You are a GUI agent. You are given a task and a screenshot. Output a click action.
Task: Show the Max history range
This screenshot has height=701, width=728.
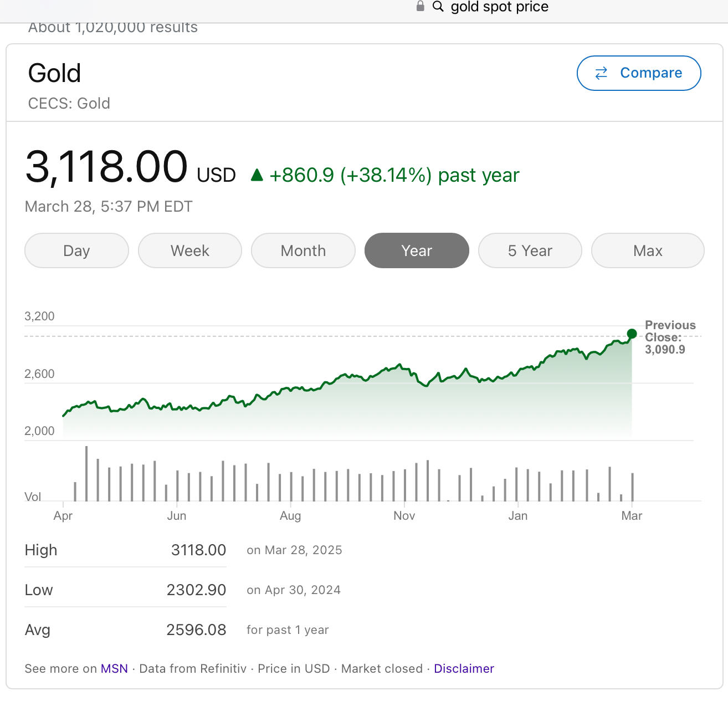pyautogui.click(x=648, y=250)
